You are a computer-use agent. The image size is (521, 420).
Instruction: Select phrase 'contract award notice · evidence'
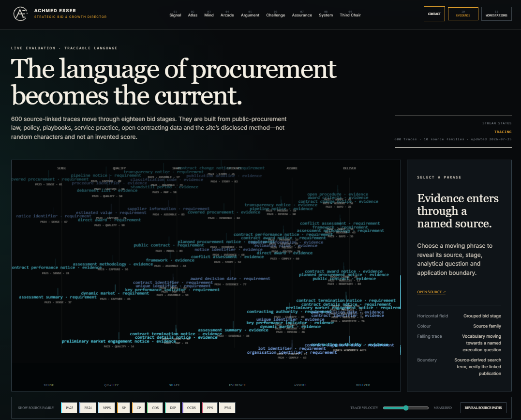click(343, 271)
